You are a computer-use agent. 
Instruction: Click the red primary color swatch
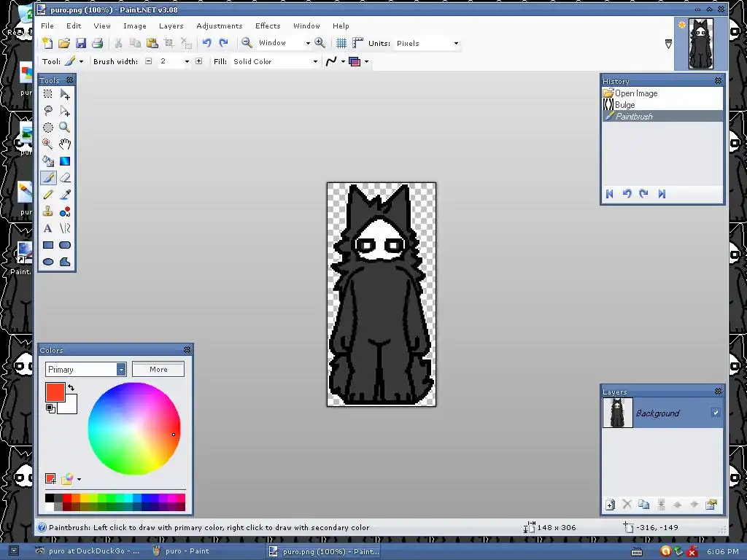[x=55, y=392]
